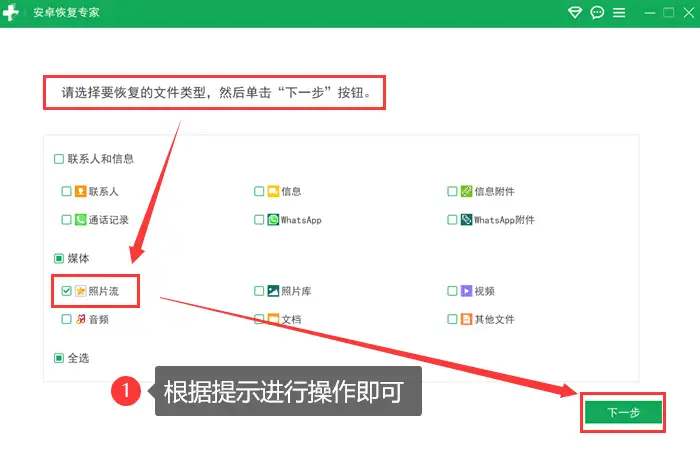
Task: Click the 照片库 picture icon
Action: (x=273, y=291)
